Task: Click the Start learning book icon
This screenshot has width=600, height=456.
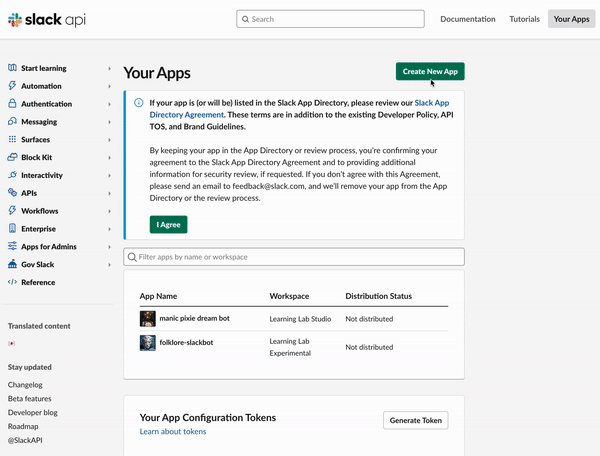Action: click(12, 68)
